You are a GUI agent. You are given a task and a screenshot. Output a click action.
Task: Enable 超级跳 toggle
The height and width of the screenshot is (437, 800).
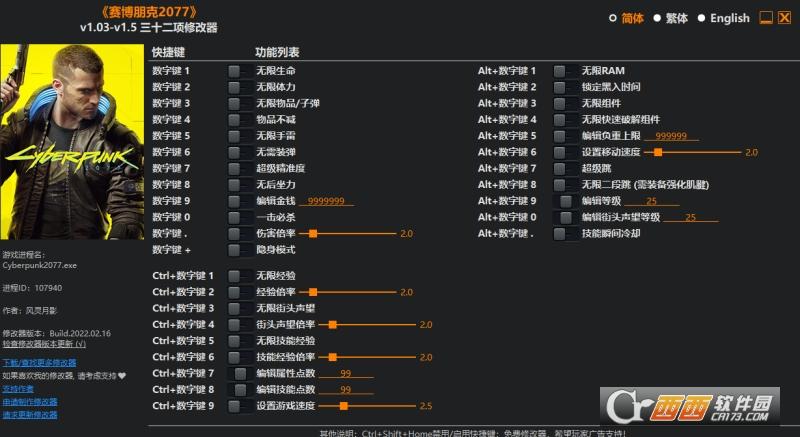coord(565,168)
